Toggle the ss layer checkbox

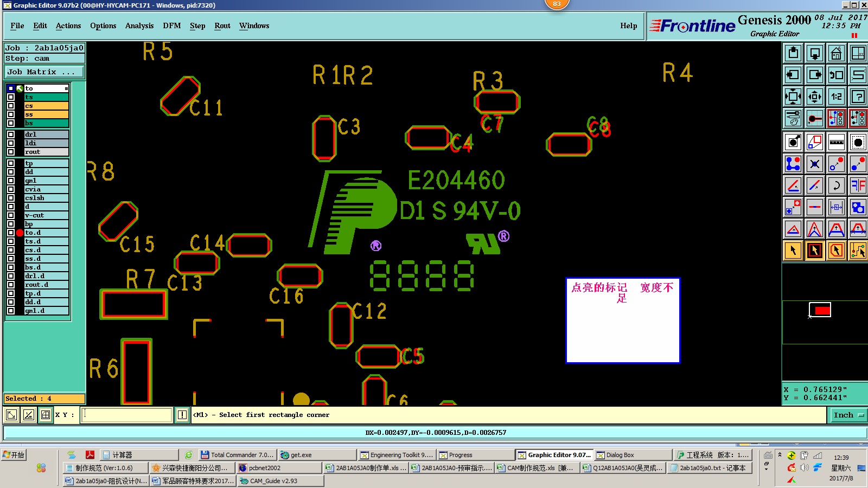point(11,114)
